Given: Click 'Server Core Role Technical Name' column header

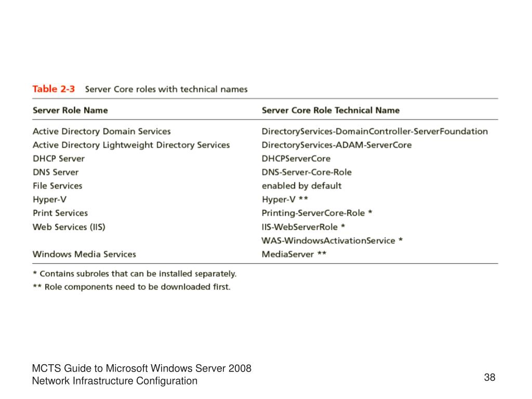Looking at the screenshot, I should click(330, 110).
